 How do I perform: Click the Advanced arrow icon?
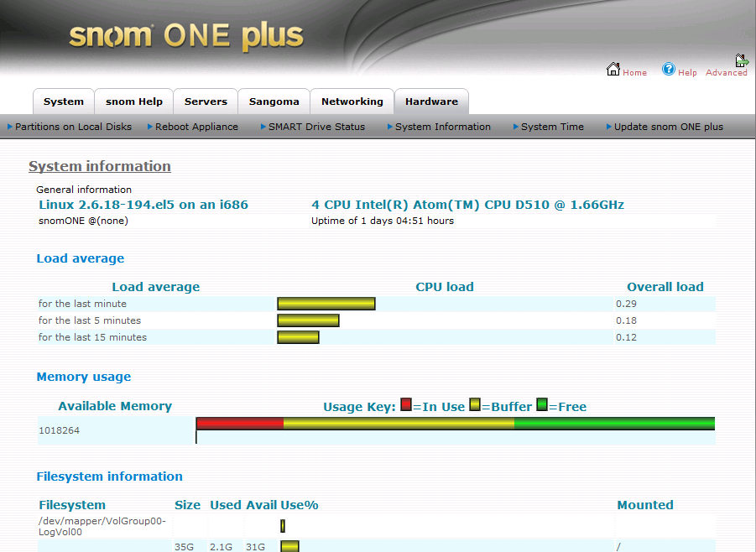741,60
